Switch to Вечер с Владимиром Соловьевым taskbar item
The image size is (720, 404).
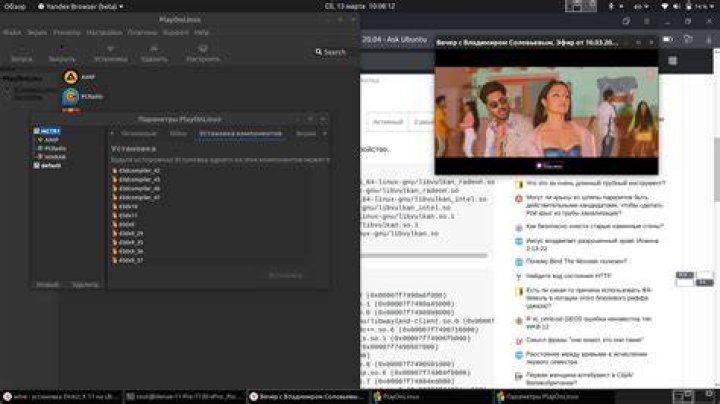pos(307,397)
